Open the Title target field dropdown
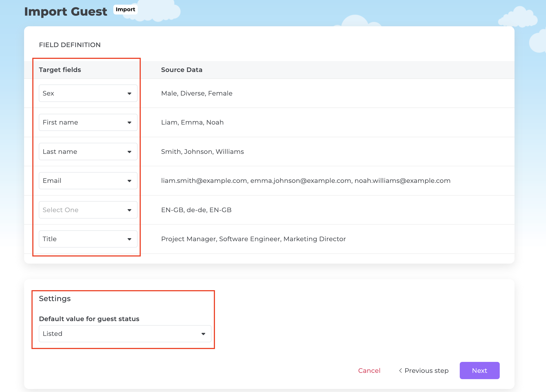546x392 pixels. (88, 239)
